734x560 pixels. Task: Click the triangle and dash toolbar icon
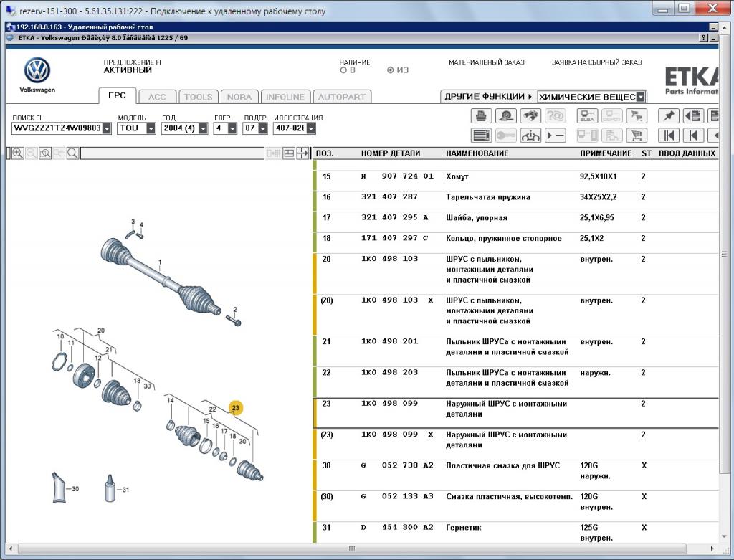tap(556, 136)
